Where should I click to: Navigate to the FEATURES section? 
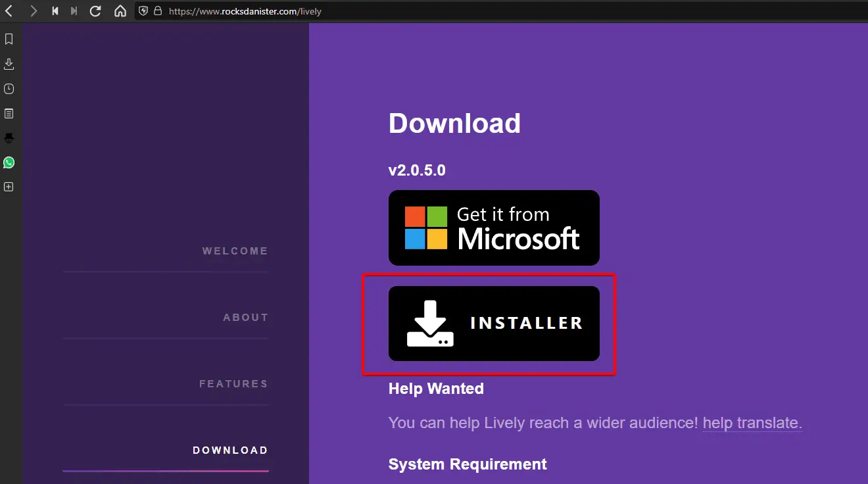(233, 384)
